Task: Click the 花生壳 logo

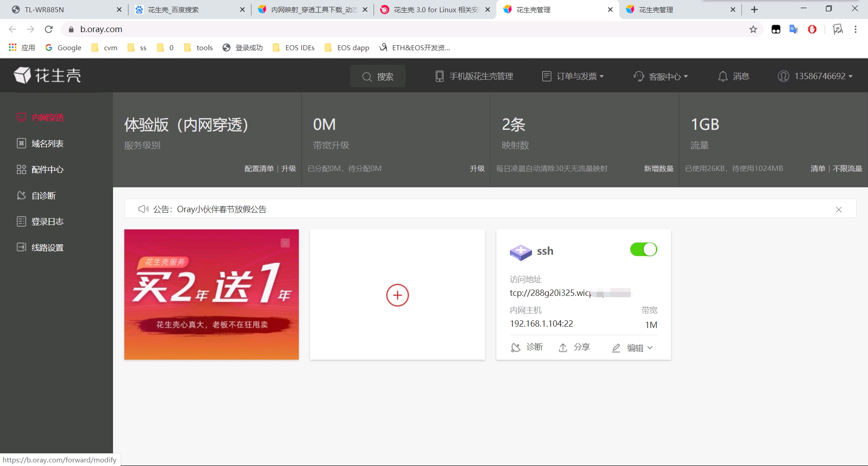Action: 47,76
